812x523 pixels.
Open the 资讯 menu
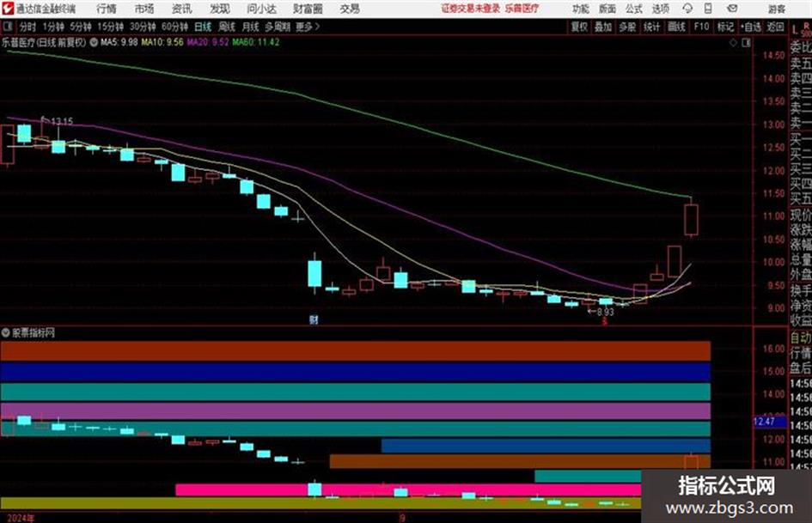[x=181, y=9]
